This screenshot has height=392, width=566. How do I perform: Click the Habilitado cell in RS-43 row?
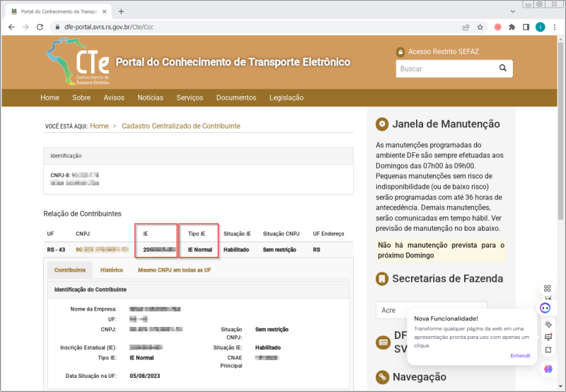(x=236, y=249)
